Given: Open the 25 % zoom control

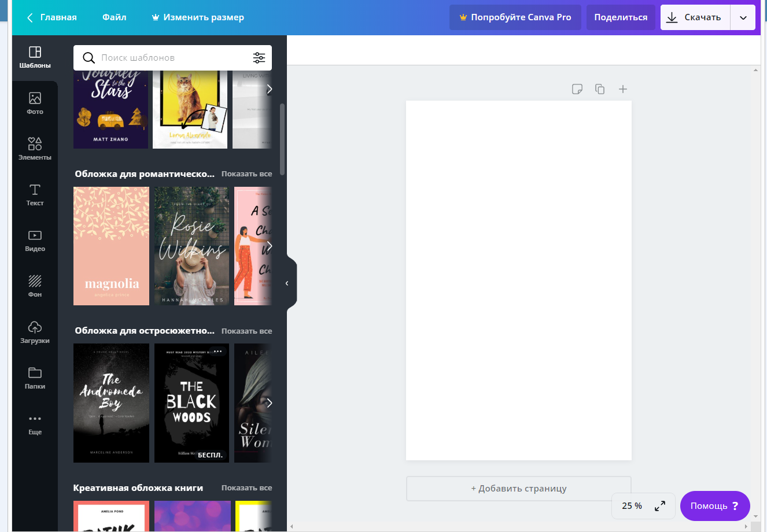Looking at the screenshot, I should pyautogui.click(x=632, y=506).
